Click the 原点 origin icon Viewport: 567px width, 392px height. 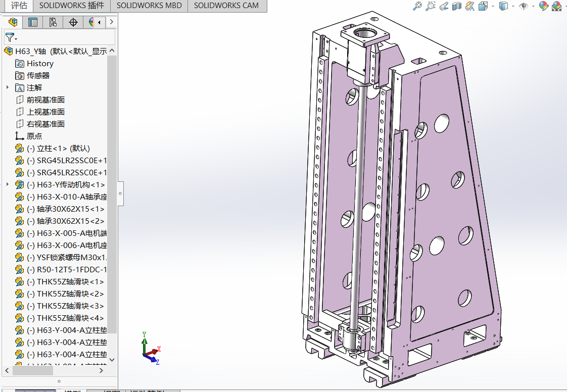20,136
